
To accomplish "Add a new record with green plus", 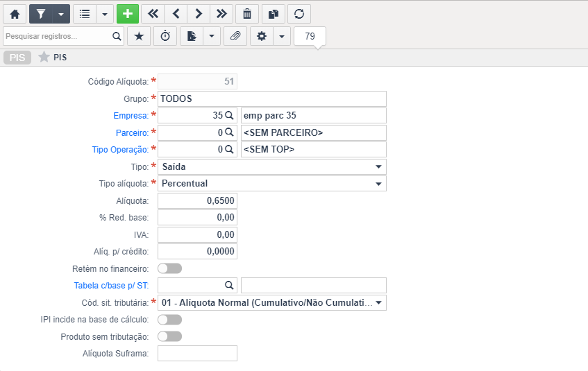I will (x=128, y=15).
